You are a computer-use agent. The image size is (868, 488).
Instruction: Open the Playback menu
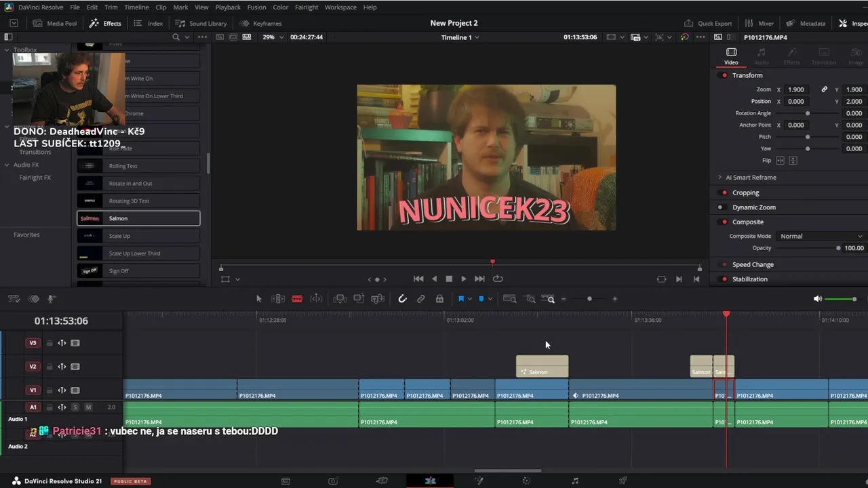click(x=228, y=7)
